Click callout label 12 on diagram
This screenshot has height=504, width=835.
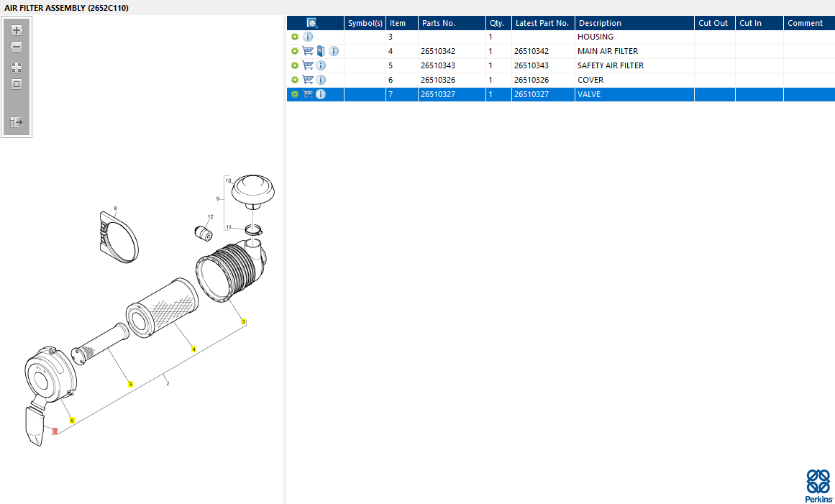coord(210,216)
